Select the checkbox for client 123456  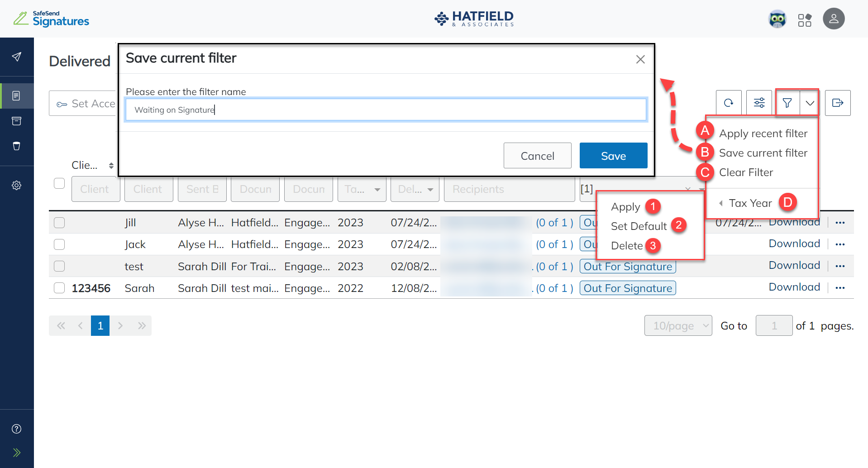(x=59, y=288)
